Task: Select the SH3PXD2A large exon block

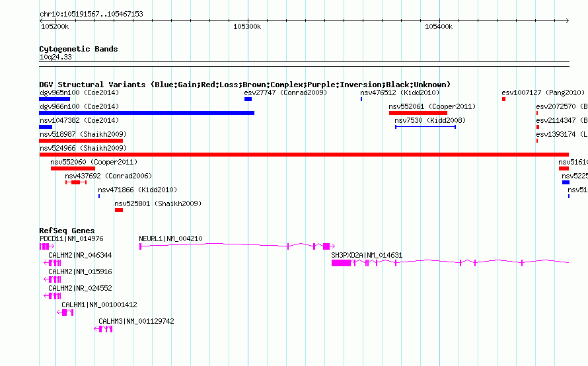Action: pos(342,263)
